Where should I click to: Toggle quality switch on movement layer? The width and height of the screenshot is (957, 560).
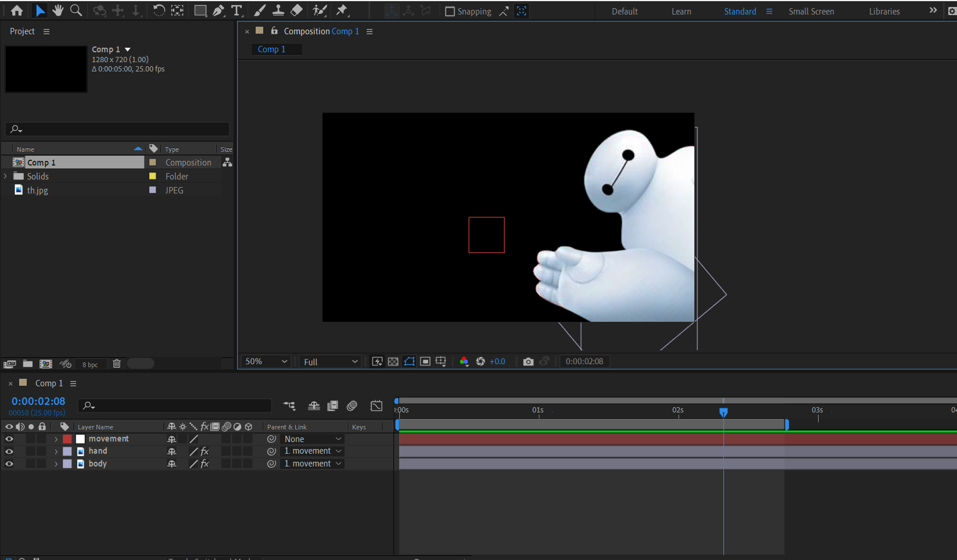pos(193,439)
